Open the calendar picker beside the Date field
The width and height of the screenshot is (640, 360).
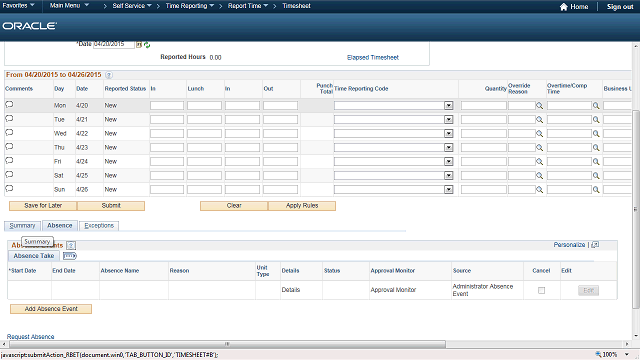139,44
